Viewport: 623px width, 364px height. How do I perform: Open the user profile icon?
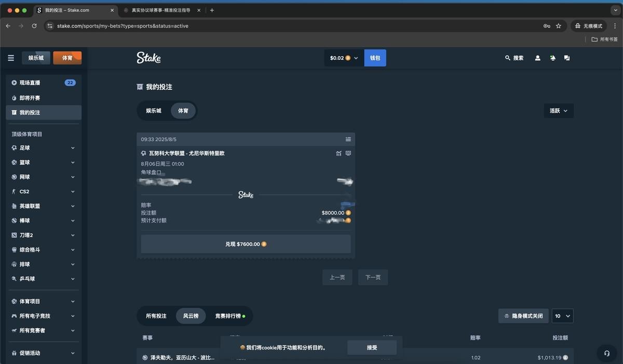click(538, 58)
